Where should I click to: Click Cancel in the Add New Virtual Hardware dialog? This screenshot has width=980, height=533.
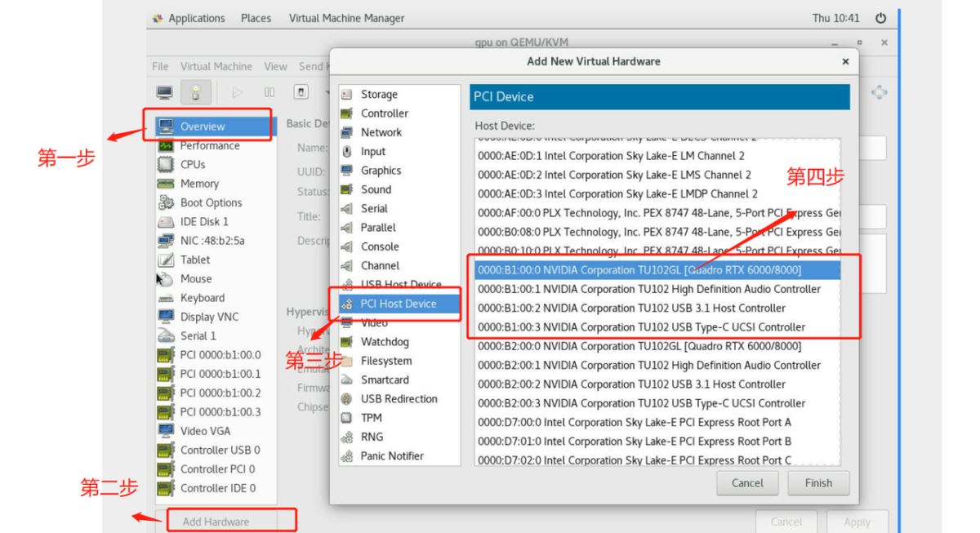point(747,483)
